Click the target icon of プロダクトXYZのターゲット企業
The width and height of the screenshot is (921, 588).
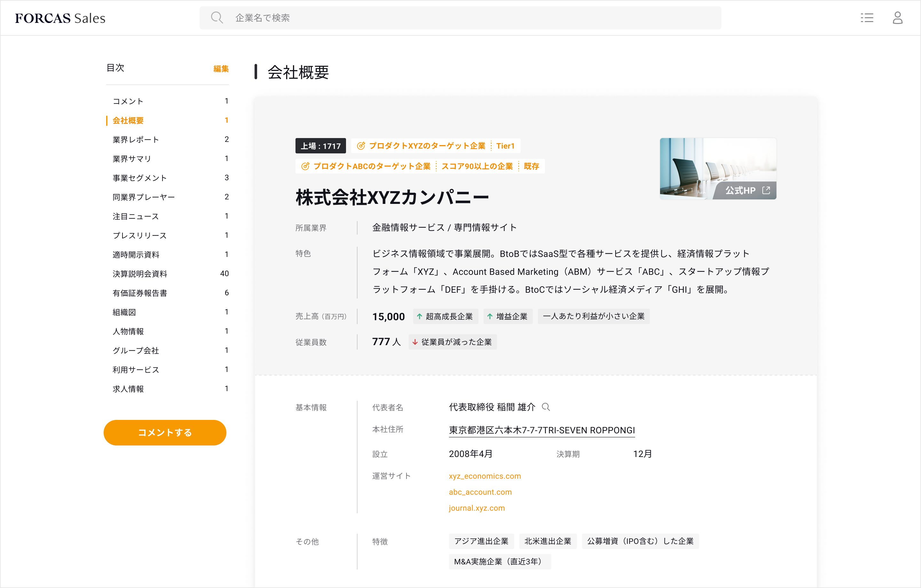tap(361, 146)
